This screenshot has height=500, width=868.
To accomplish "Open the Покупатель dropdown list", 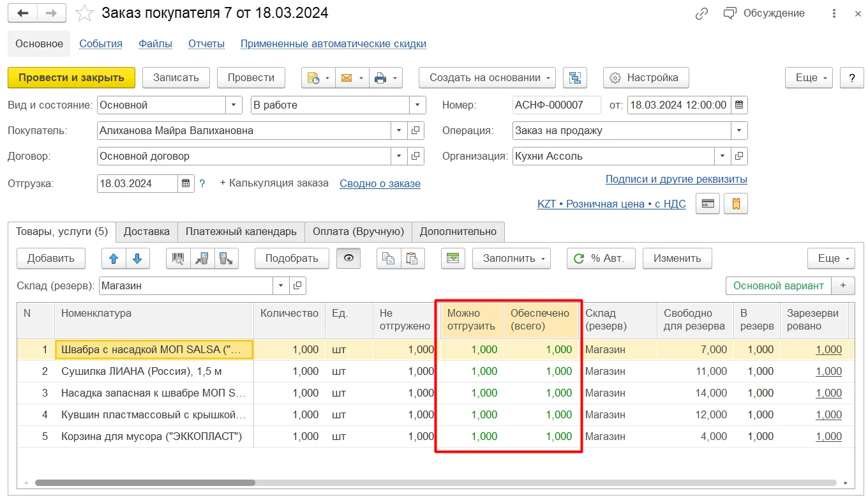I will 399,131.
